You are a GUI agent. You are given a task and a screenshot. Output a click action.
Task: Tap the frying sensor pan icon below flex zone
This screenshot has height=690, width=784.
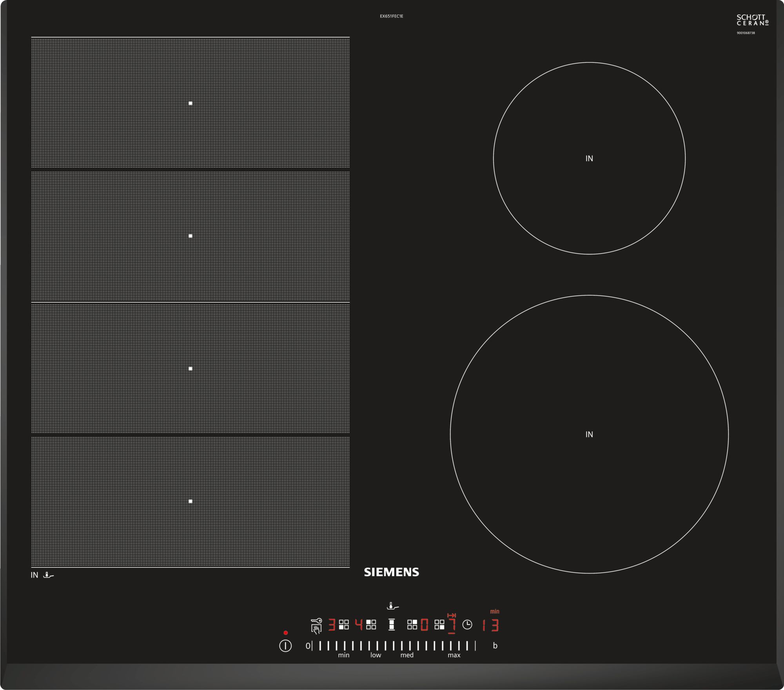point(48,575)
